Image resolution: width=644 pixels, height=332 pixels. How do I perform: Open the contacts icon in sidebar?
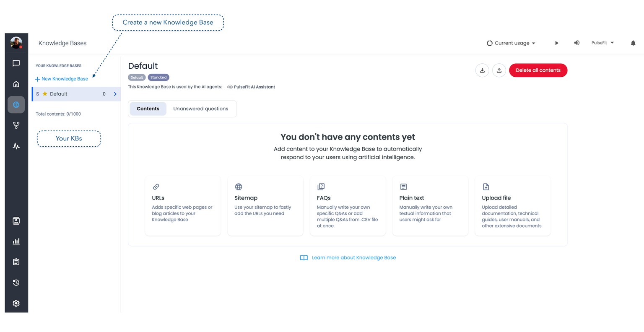tap(16, 221)
